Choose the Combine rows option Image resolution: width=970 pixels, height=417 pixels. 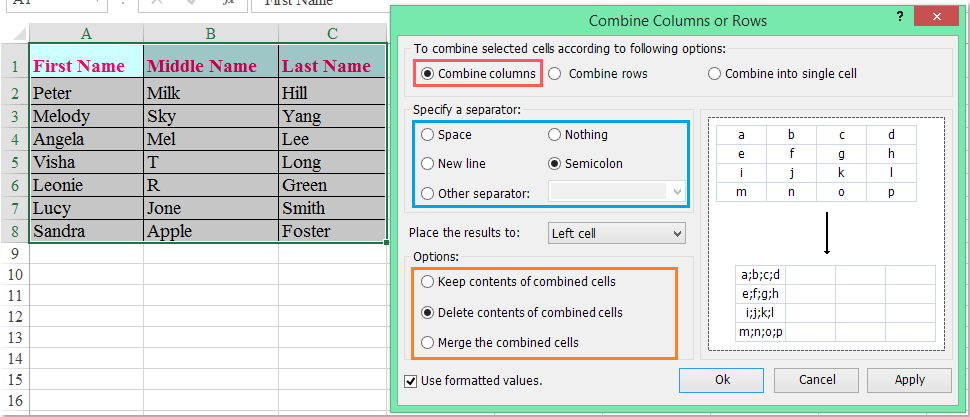click(556, 73)
